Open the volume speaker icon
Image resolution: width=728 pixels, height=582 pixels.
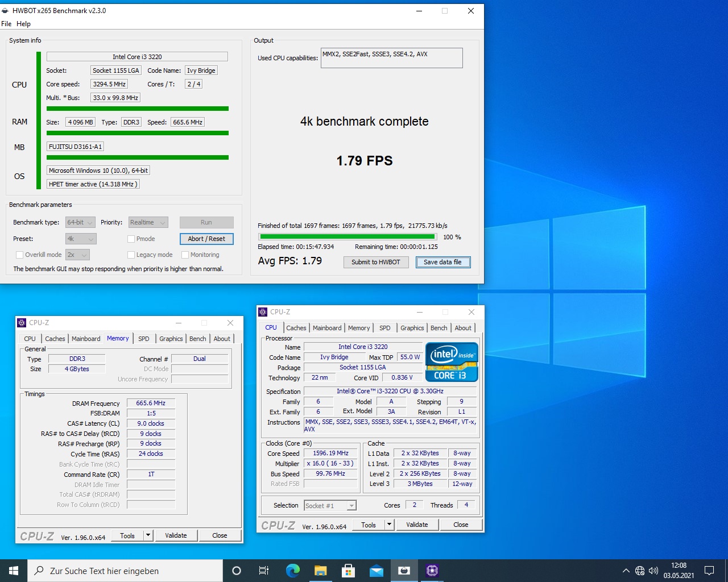pos(653,571)
